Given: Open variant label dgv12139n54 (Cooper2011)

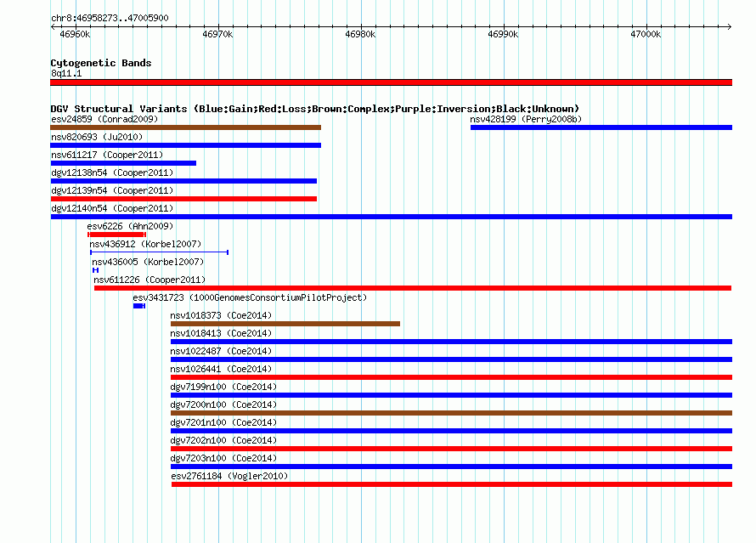Looking at the screenshot, I should click(x=112, y=190).
